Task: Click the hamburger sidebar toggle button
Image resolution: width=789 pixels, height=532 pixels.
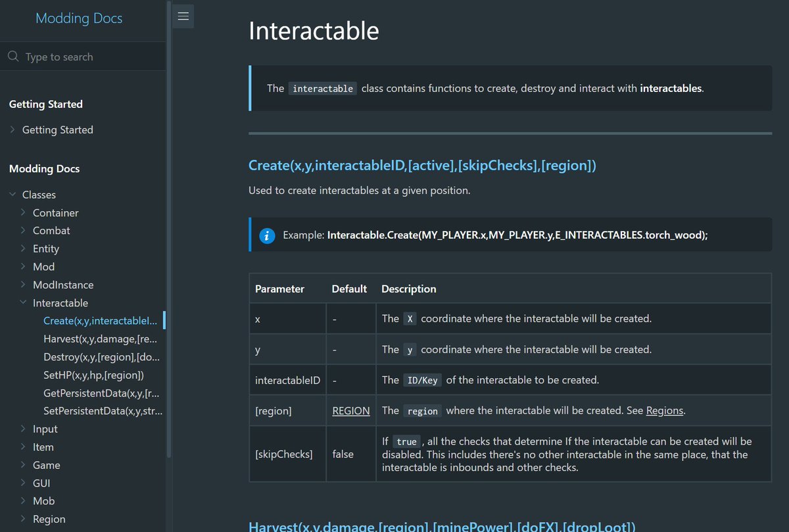Action: 183,16
